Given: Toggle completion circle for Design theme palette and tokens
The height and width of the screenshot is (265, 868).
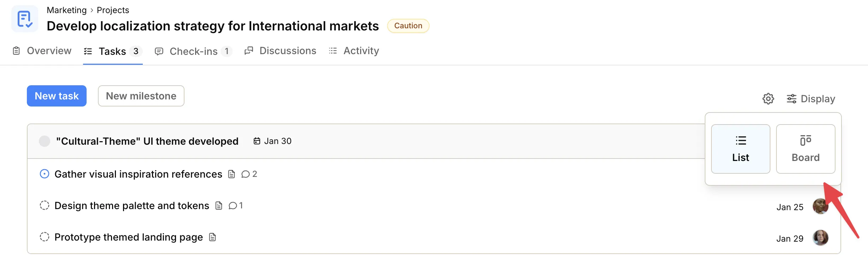Looking at the screenshot, I should point(44,205).
